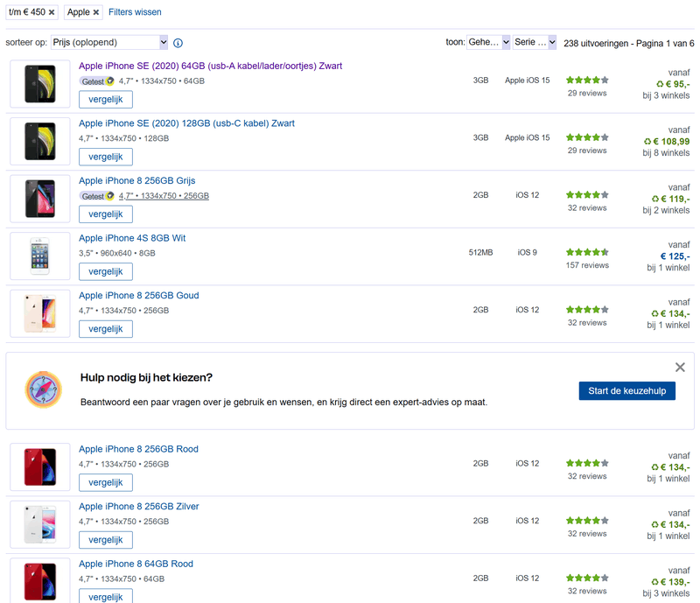Click refurbished recycle icon beside € 119,-
700x603 pixels.
coord(655,199)
